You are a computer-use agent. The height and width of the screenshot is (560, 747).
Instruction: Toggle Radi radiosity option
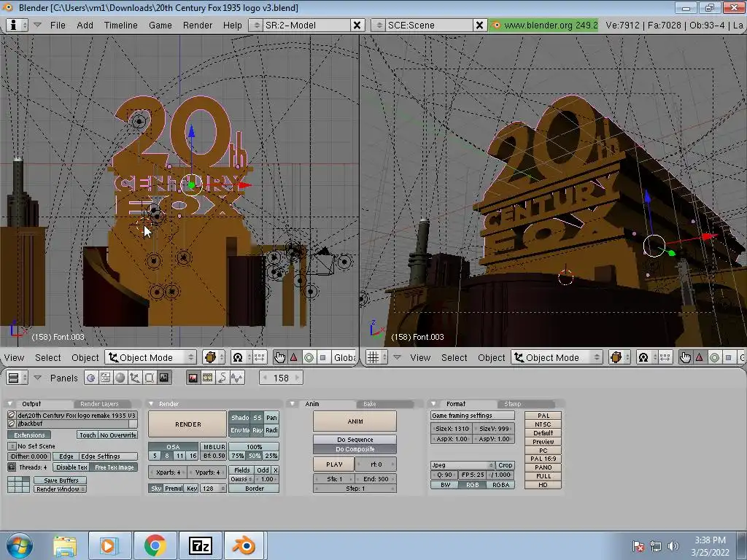pyautogui.click(x=271, y=430)
